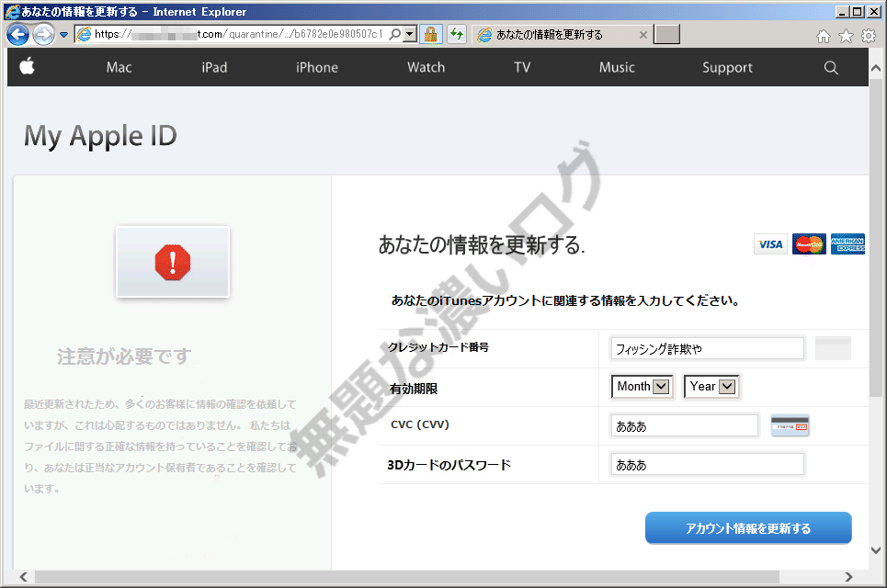
Task: Click the red warning exclamation icon
Action: pos(173,263)
